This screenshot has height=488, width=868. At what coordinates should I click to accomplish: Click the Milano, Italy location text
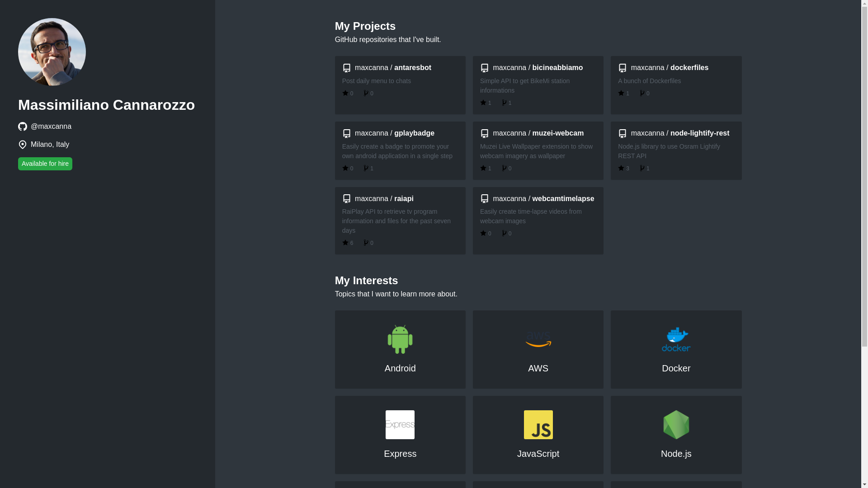point(50,145)
